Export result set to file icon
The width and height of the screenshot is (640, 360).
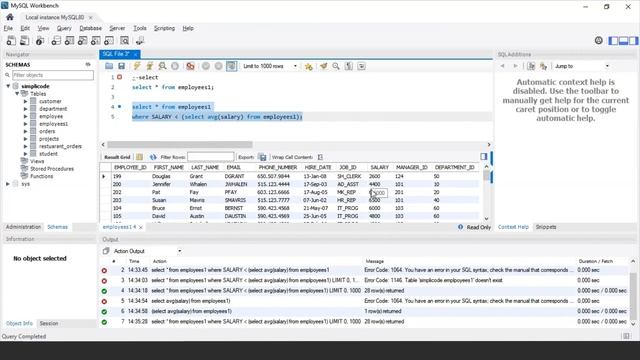(x=262, y=157)
